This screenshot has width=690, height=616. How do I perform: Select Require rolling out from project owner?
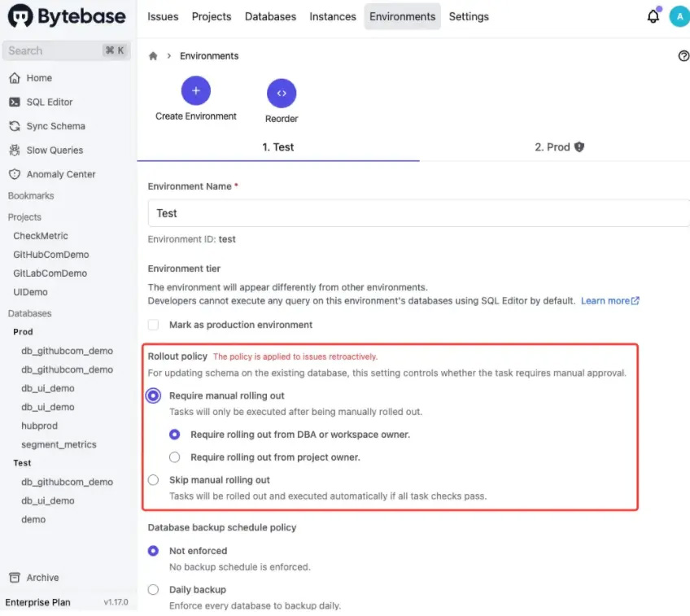pos(174,457)
